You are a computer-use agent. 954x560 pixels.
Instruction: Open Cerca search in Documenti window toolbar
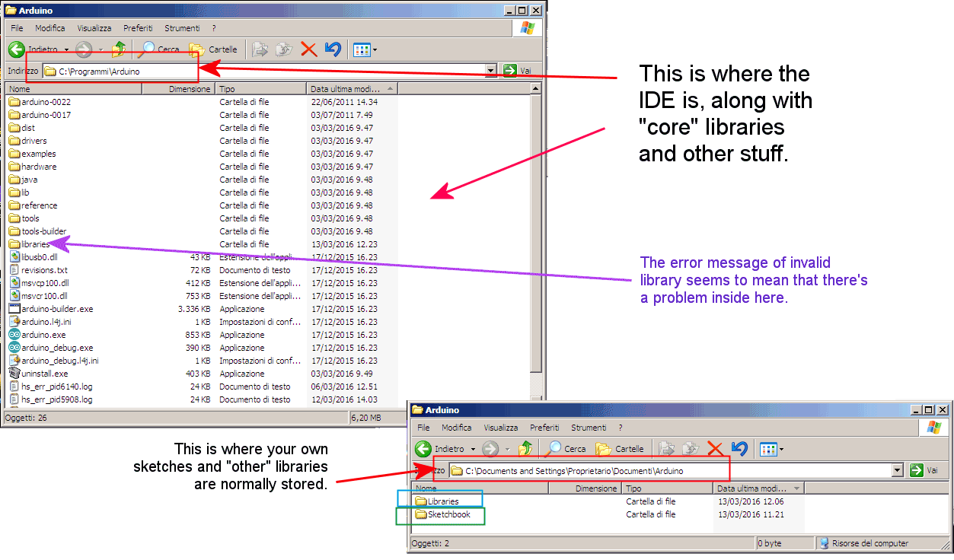tap(566, 449)
